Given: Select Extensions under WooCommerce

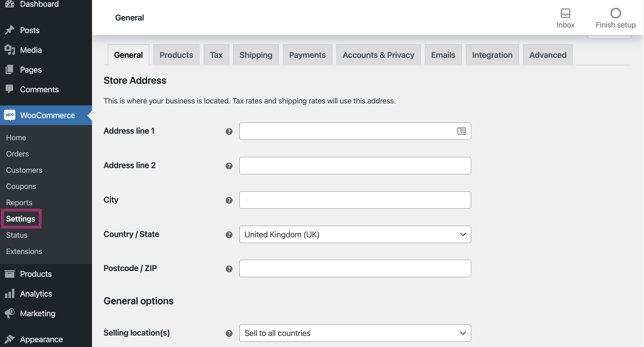Looking at the screenshot, I should (24, 251).
